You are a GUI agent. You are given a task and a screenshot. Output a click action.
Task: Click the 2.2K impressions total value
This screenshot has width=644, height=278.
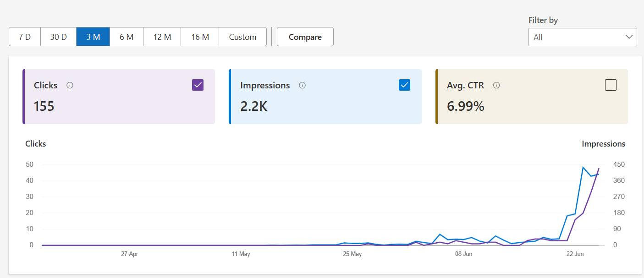click(x=253, y=106)
